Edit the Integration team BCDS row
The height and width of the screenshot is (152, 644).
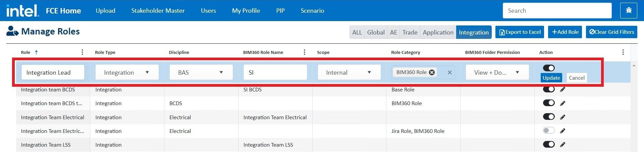pos(562,89)
